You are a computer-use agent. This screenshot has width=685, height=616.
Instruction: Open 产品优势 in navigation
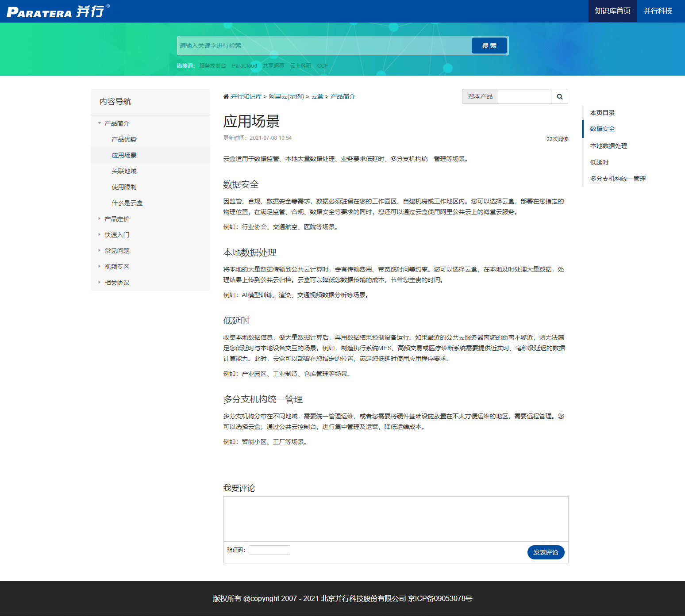click(124, 139)
